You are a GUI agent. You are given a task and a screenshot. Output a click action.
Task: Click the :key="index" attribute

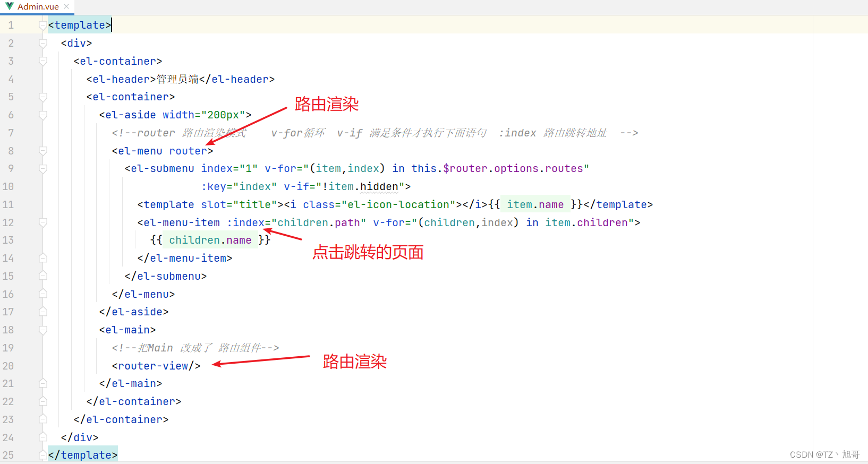pos(239,186)
